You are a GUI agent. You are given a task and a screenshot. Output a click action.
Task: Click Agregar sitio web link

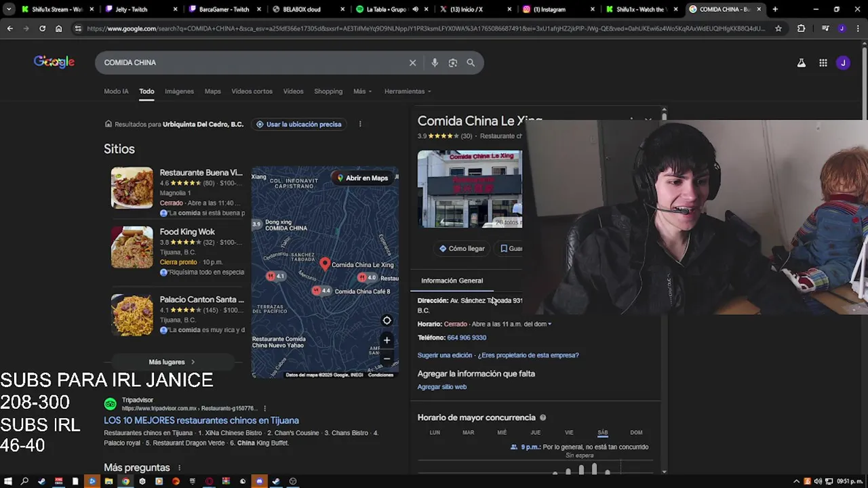pyautogui.click(x=442, y=387)
